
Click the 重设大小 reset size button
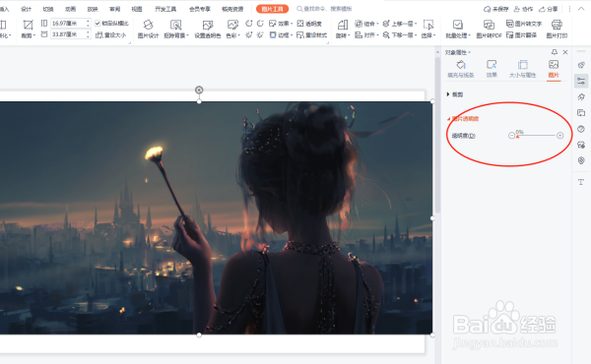point(110,35)
